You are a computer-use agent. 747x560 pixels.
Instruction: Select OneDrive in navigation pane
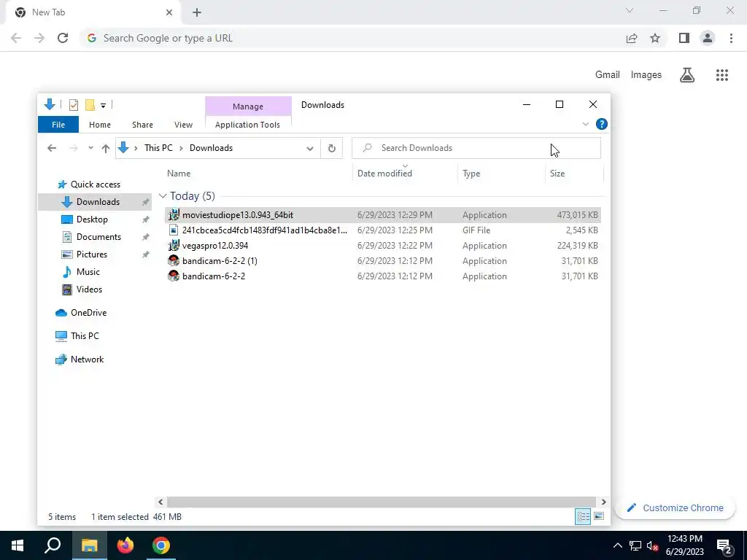[88, 313]
